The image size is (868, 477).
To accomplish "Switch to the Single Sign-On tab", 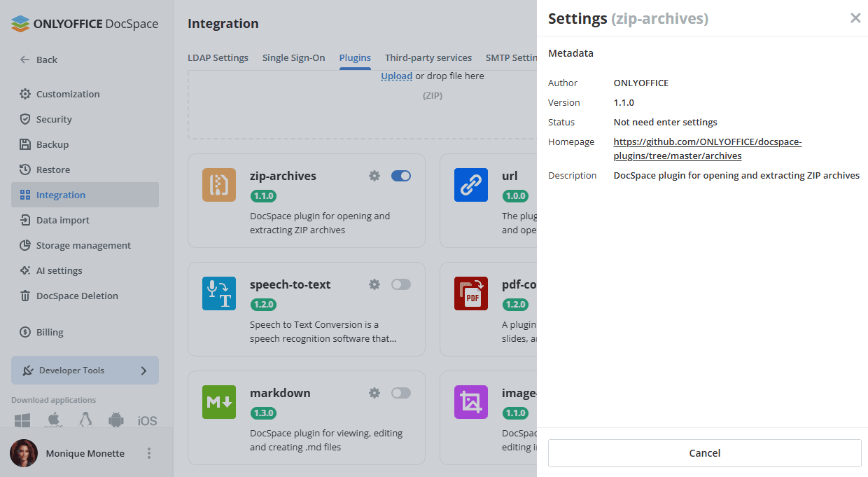I will coord(294,57).
